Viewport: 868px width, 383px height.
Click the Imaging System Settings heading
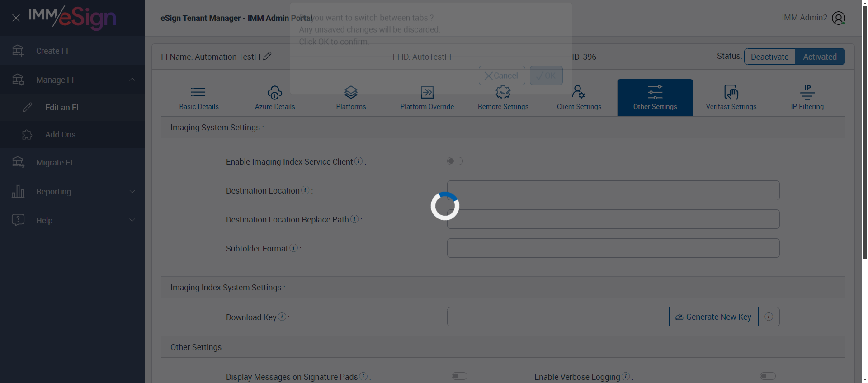click(217, 128)
